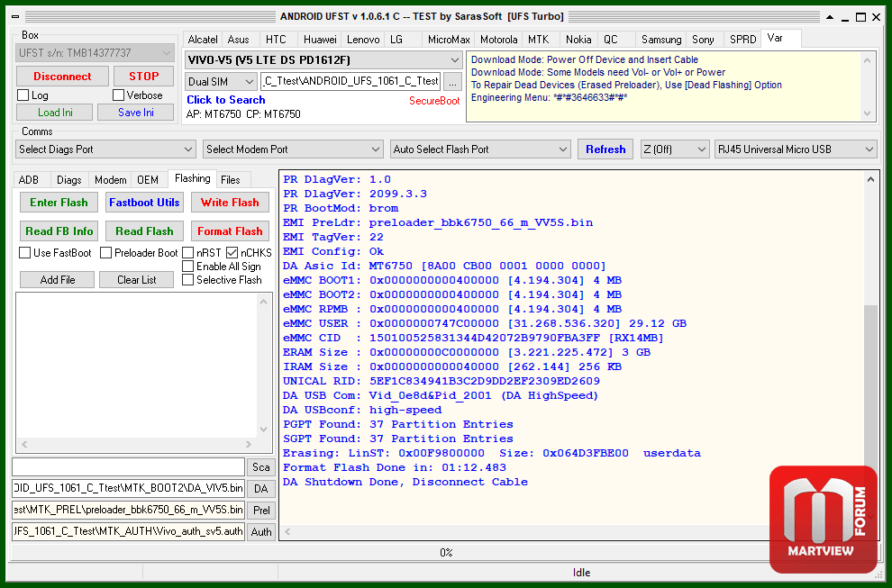Open Fastboot Utils

[x=144, y=203]
